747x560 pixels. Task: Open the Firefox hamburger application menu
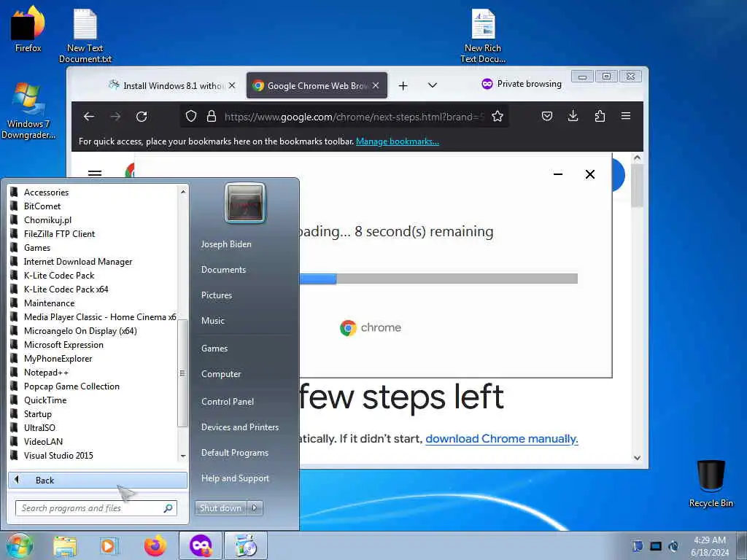626,116
